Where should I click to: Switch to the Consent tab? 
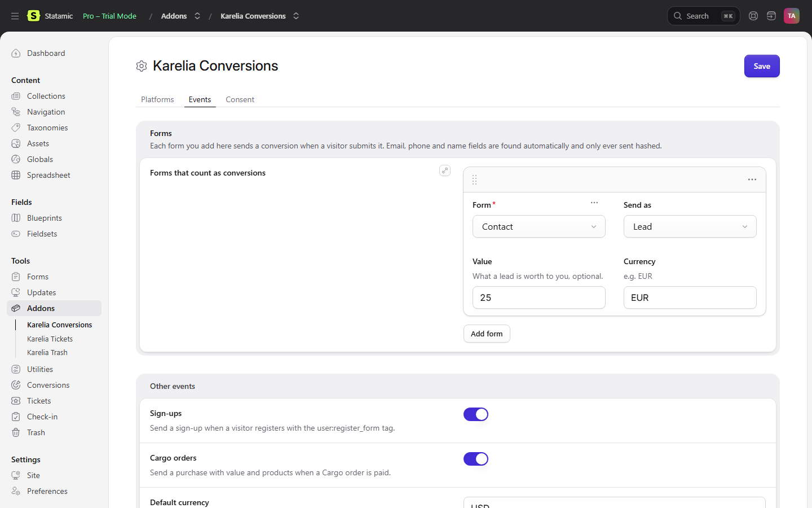[x=240, y=99]
